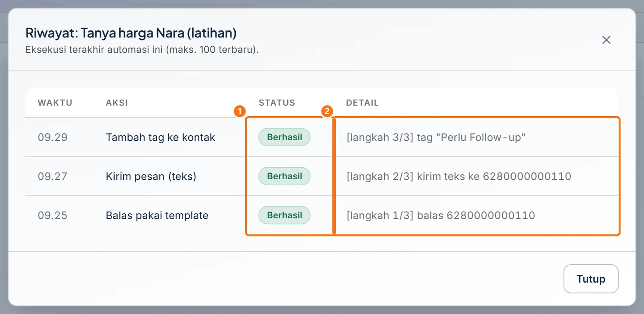644x314 pixels.
Task: Click the Berhasil badge for Kirim pesan (teks)
Action: tap(284, 176)
